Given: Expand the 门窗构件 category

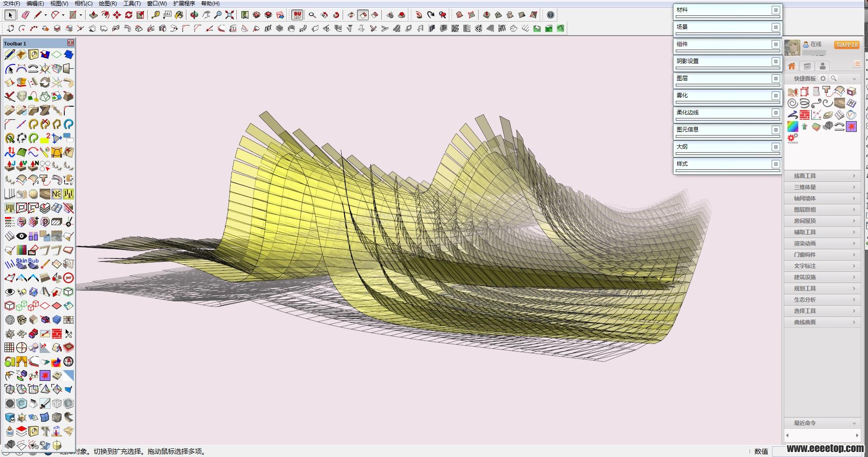Looking at the screenshot, I should (x=823, y=254).
